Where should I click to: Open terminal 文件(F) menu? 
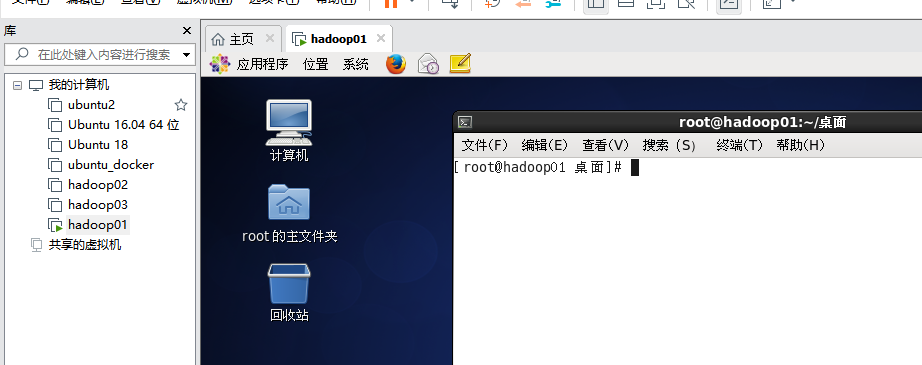[485, 145]
